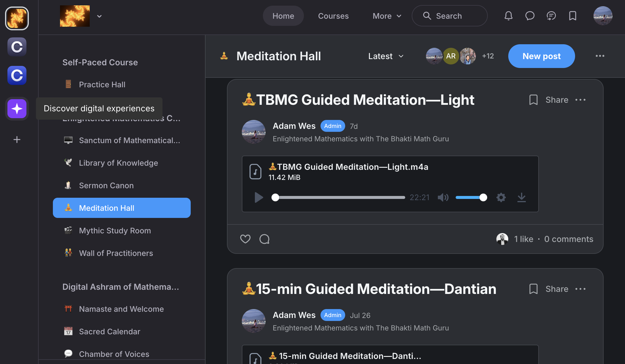Create a New post in Meditation Hall
625x364 pixels.
click(x=541, y=56)
